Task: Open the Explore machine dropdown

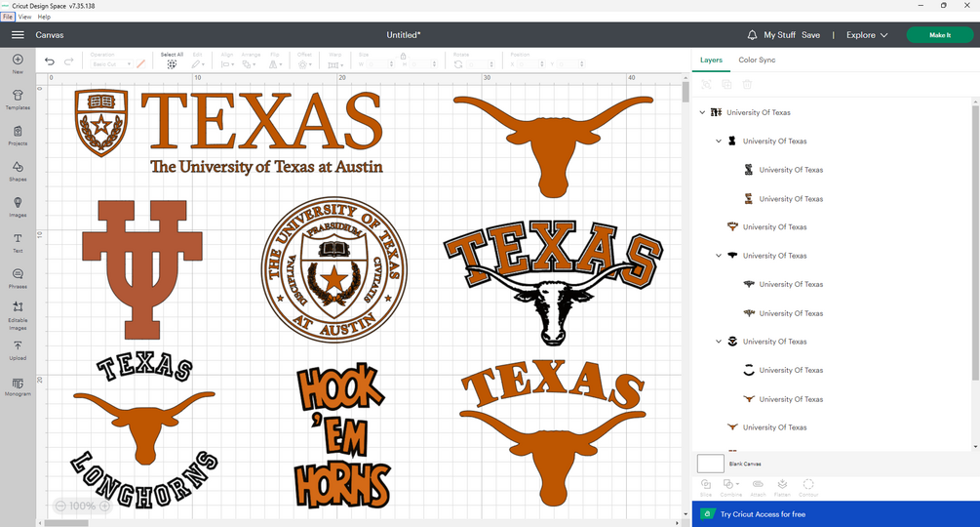Action: coord(866,35)
